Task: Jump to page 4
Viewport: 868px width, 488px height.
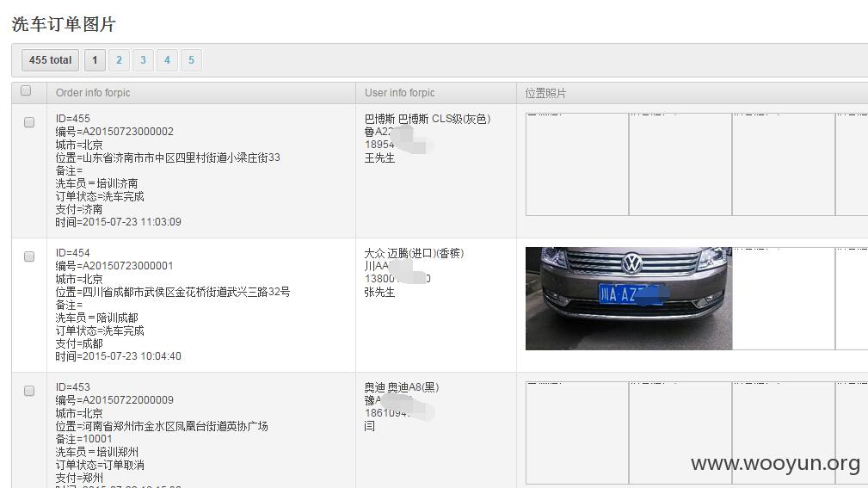Action: (167, 60)
